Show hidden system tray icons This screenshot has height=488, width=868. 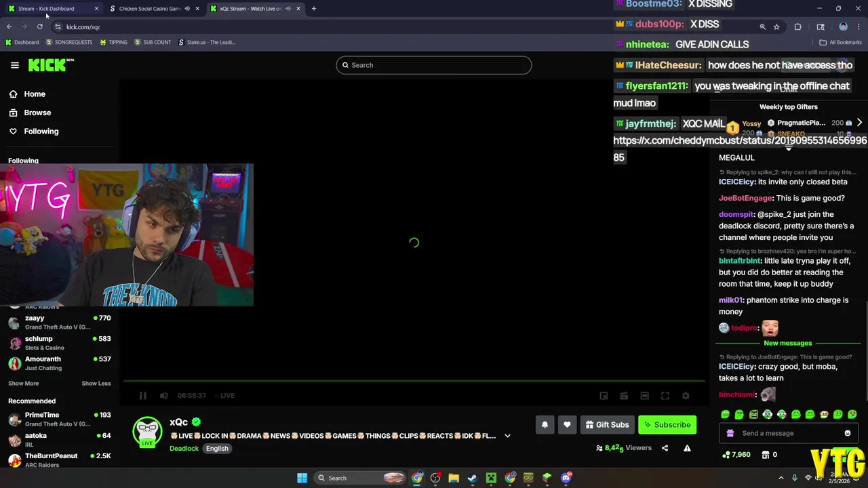(x=781, y=478)
